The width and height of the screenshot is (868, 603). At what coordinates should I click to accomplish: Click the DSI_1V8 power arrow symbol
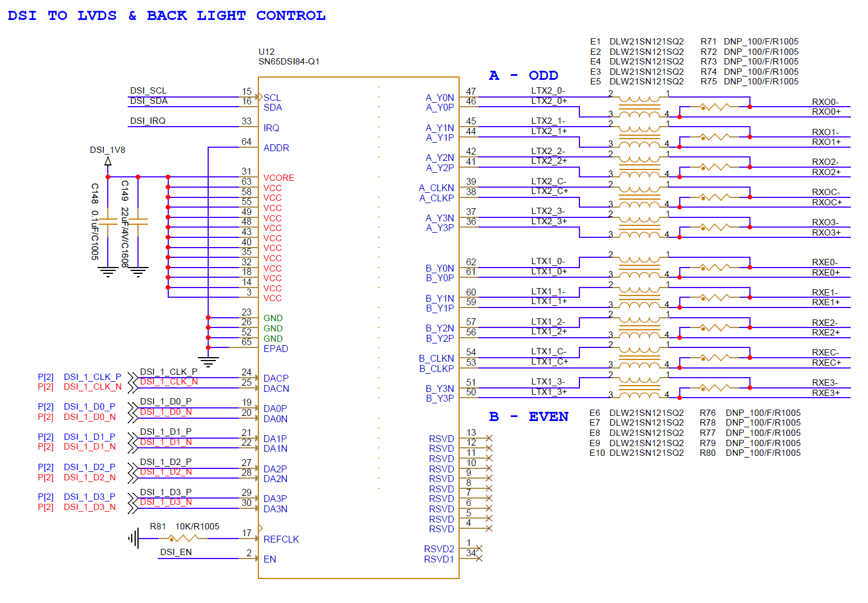click(108, 161)
